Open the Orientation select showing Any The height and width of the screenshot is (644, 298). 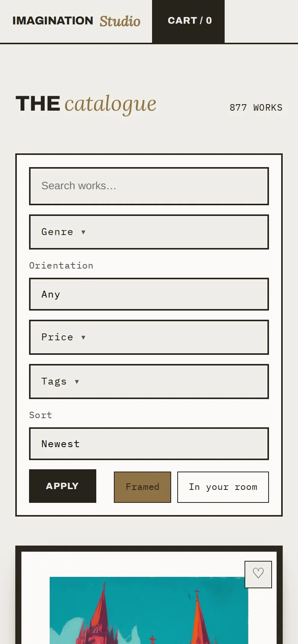[149, 294]
